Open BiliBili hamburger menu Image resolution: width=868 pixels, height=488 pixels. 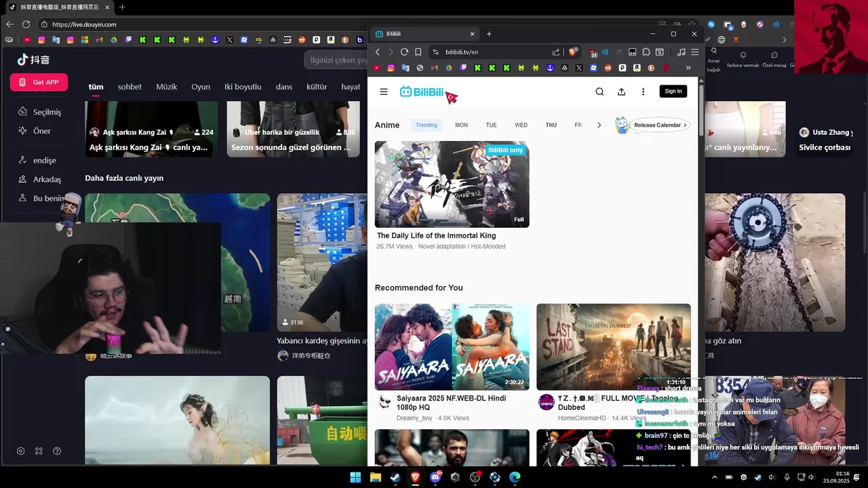[384, 91]
